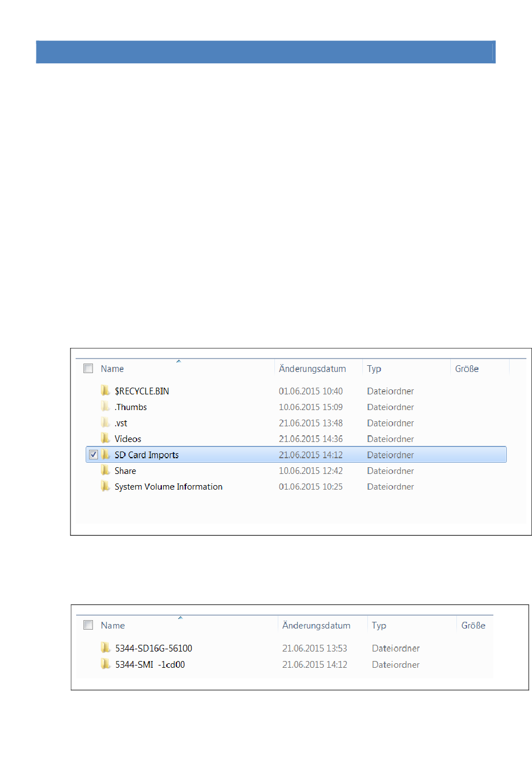Tick the select-all checkbox in upper list
This screenshot has height=777, width=532.
(88, 369)
